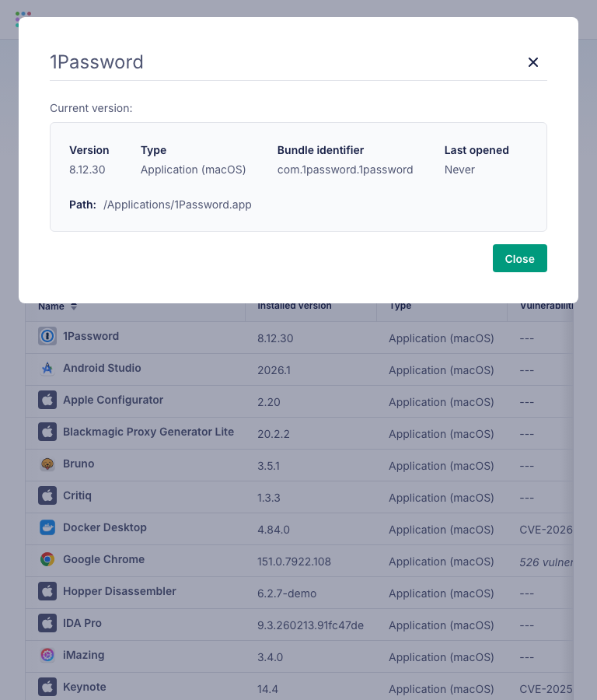Click the 2.20 Apple Configurator version cell
597x700 pixels.
pyautogui.click(x=269, y=402)
